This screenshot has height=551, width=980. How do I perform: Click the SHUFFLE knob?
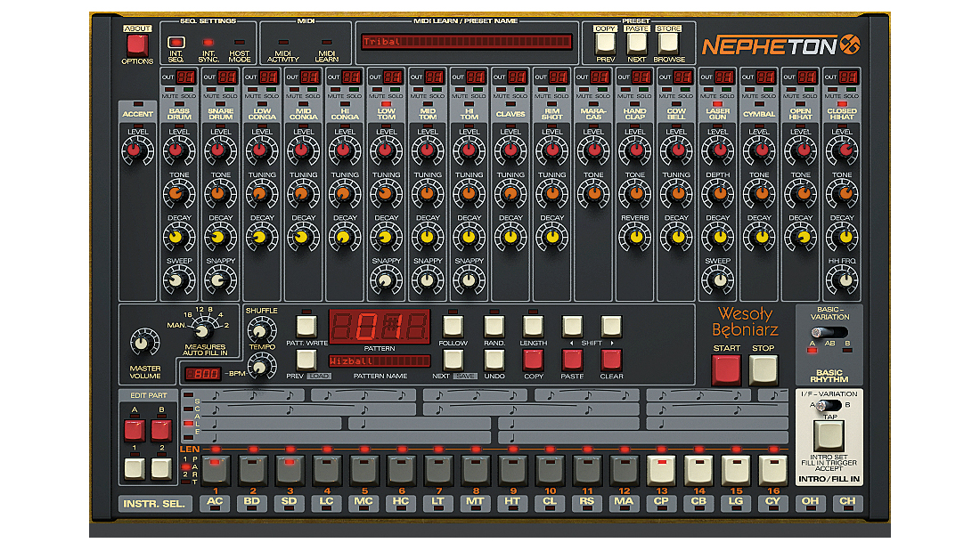coord(261,328)
